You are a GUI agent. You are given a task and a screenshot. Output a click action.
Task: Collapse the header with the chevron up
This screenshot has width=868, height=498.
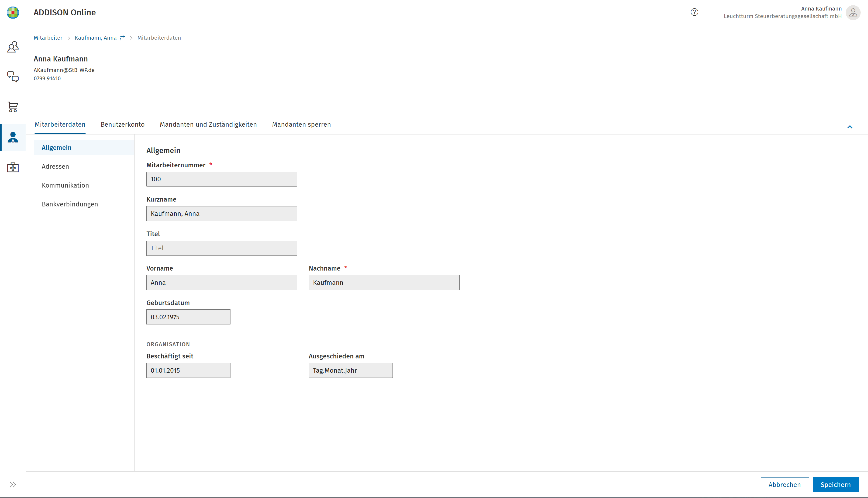tap(849, 127)
